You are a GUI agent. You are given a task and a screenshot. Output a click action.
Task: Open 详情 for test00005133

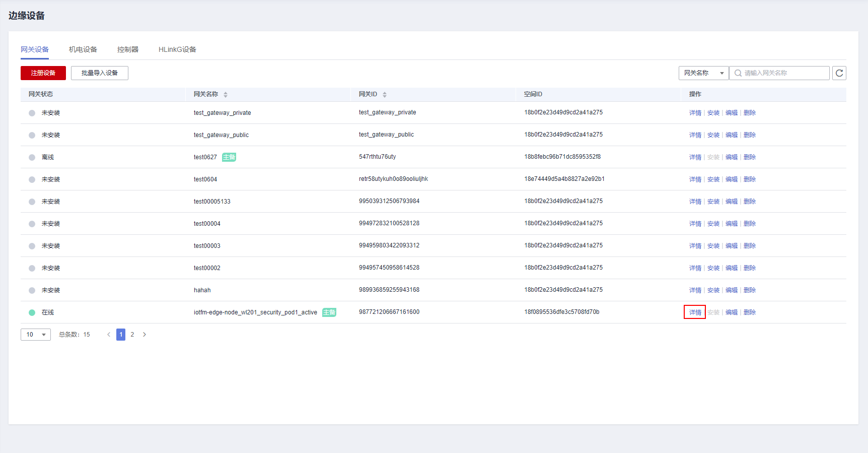coord(695,202)
